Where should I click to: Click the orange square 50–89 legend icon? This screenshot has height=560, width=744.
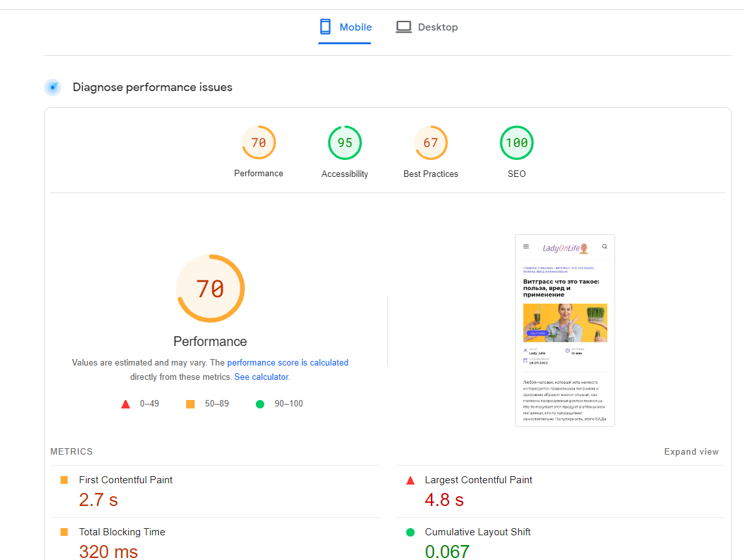[x=190, y=404]
